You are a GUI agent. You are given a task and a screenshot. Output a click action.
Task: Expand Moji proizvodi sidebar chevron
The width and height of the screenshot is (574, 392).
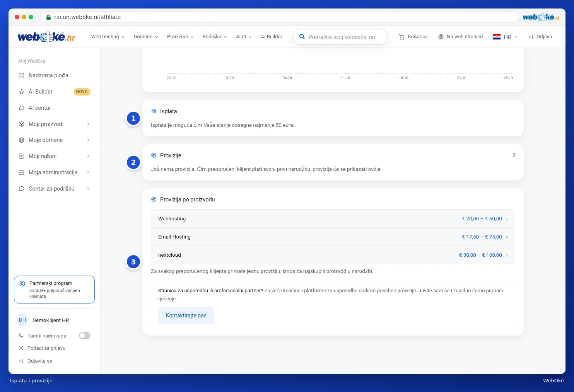[88, 124]
